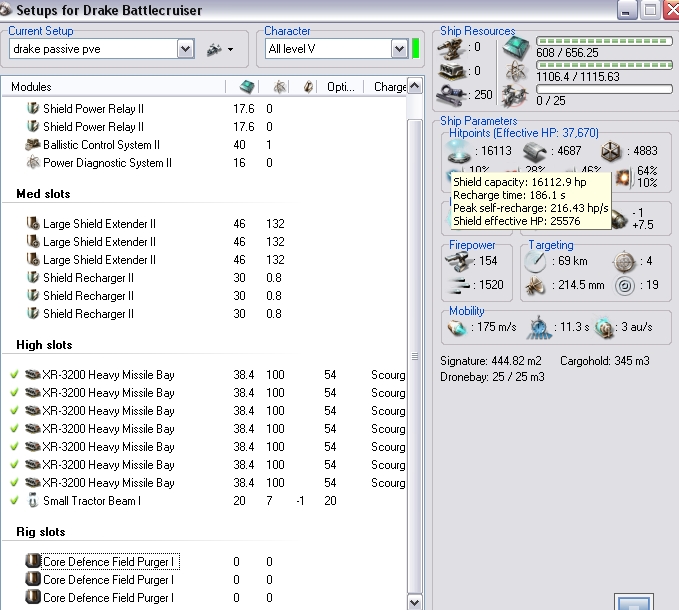679x610 pixels.
Task: Click the hull structure icon next to 4883
Action: click(x=611, y=151)
